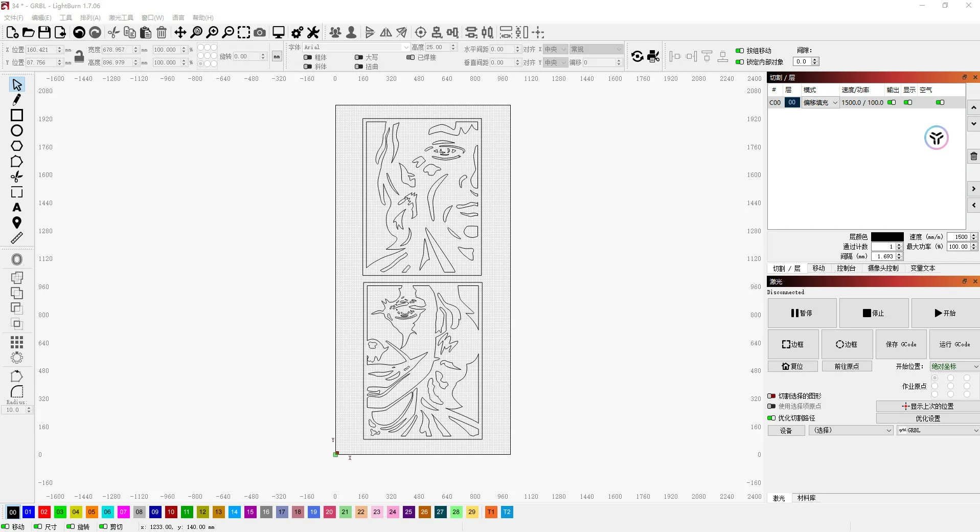Switch to the 控制台 tab
The height and width of the screenshot is (532, 980).
click(x=846, y=268)
